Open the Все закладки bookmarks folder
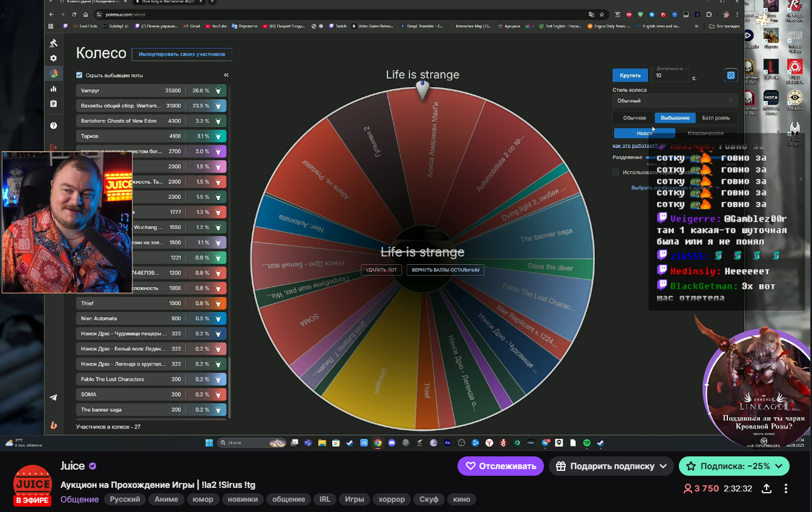 pos(724,26)
